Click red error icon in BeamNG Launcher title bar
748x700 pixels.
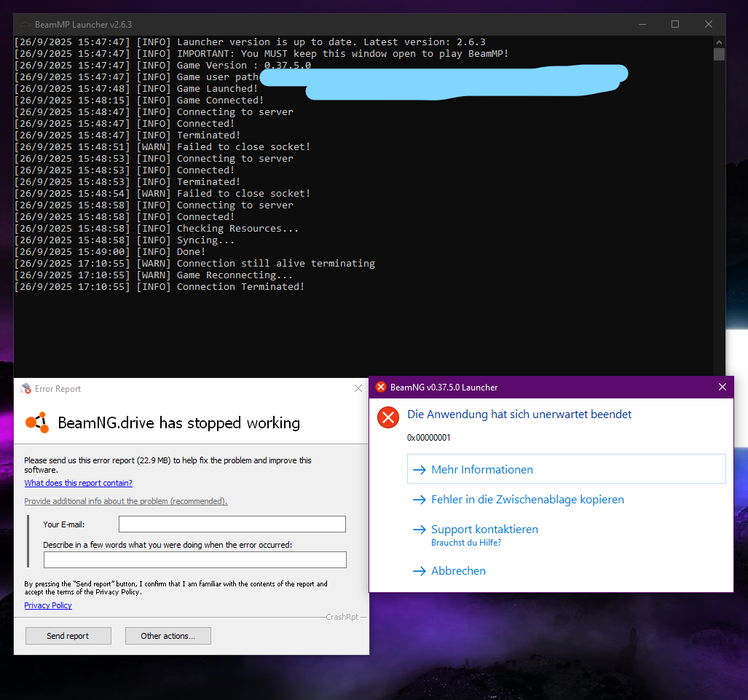[x=381, y=387]
